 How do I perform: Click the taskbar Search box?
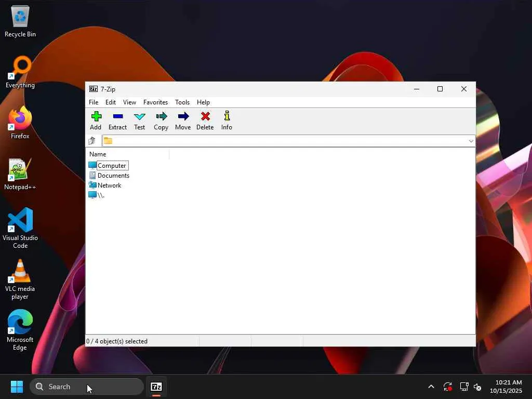pyautogui.click(x=87, y=387)
